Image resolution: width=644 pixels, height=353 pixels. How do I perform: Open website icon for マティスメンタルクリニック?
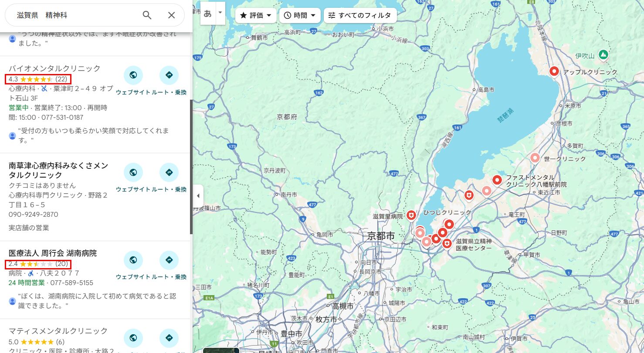133,338
